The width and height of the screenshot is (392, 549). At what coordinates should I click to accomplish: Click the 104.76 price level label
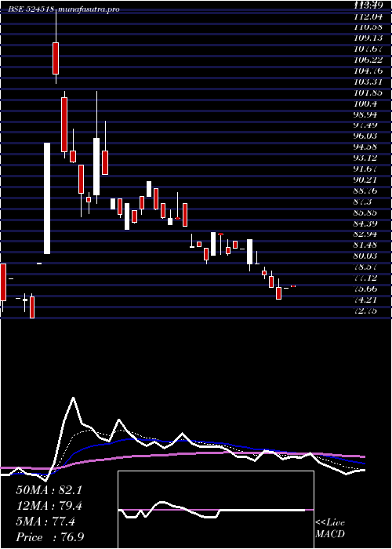[368, 71]
